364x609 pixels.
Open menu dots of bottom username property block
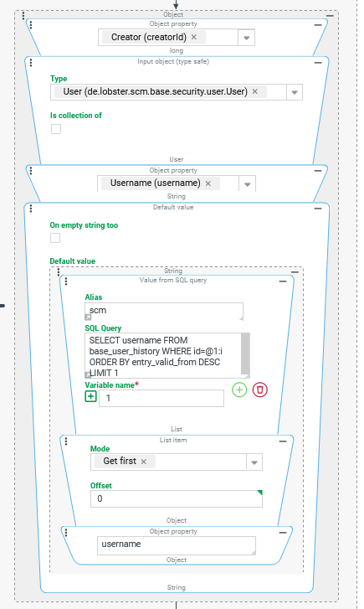point(66,532)
